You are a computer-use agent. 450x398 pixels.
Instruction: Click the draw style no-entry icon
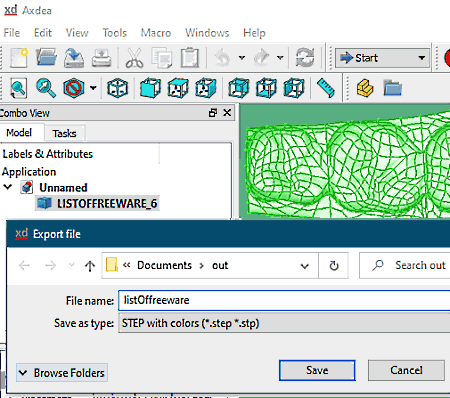tap(73, 88)
